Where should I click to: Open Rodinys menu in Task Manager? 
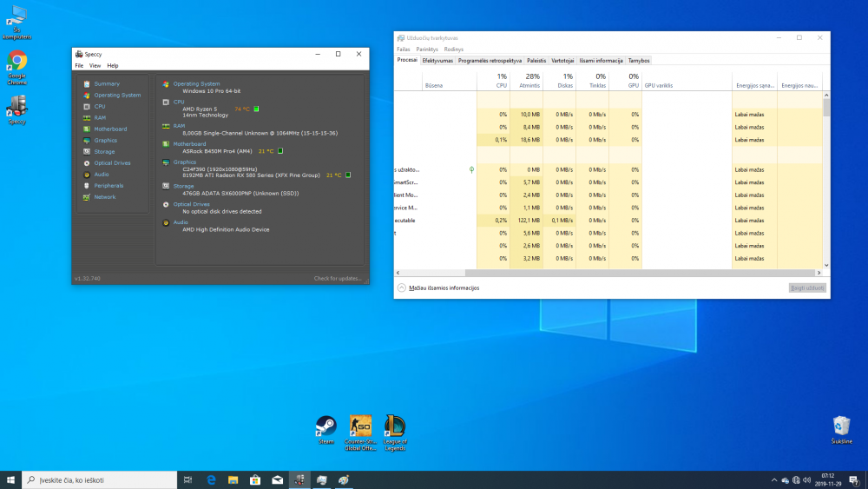pos(453,50)
